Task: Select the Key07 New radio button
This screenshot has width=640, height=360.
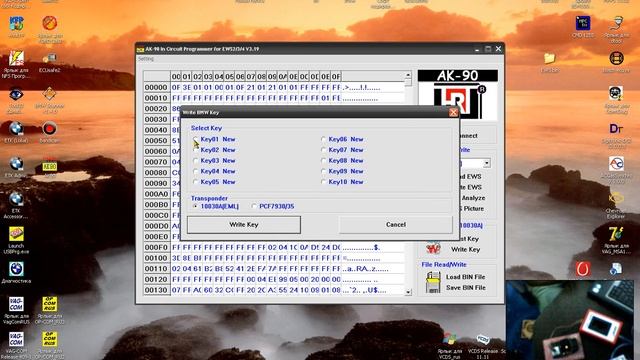Action: point(324,150)
